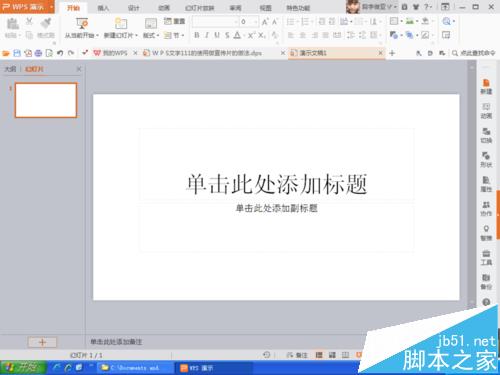Open Tools (工具) in right sidebar
The height and width of the screenshot is (375, 500).
click(x=486, y=258)
